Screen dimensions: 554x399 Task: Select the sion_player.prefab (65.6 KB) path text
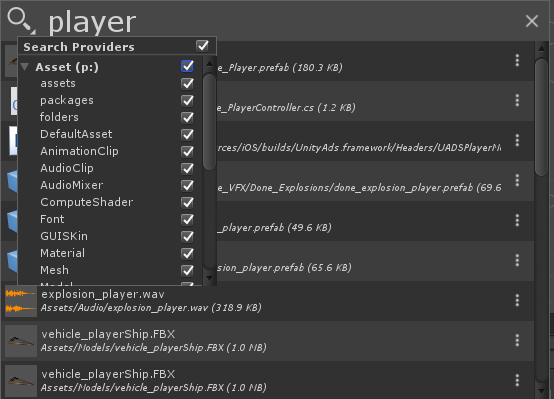(284, 267)
